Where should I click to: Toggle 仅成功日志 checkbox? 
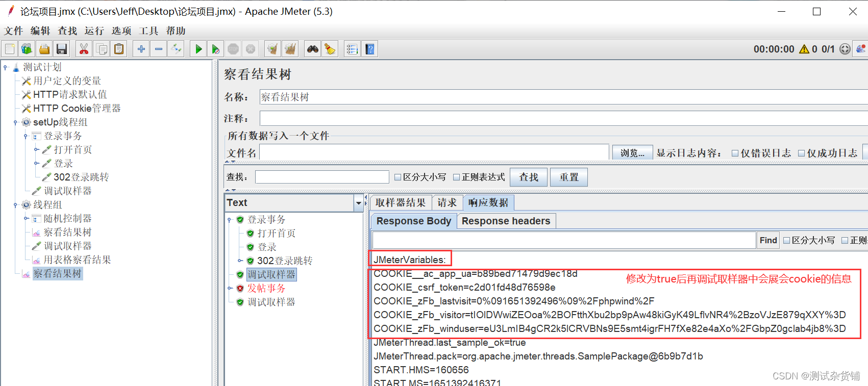(x=801, y=153)
